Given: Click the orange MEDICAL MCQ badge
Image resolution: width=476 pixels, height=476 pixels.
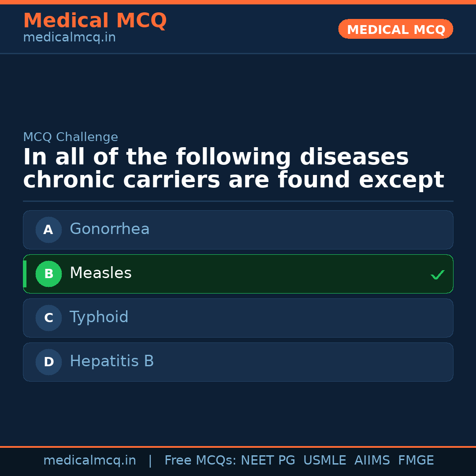Looking at the screenshot, I should click(x=395, y=30).
